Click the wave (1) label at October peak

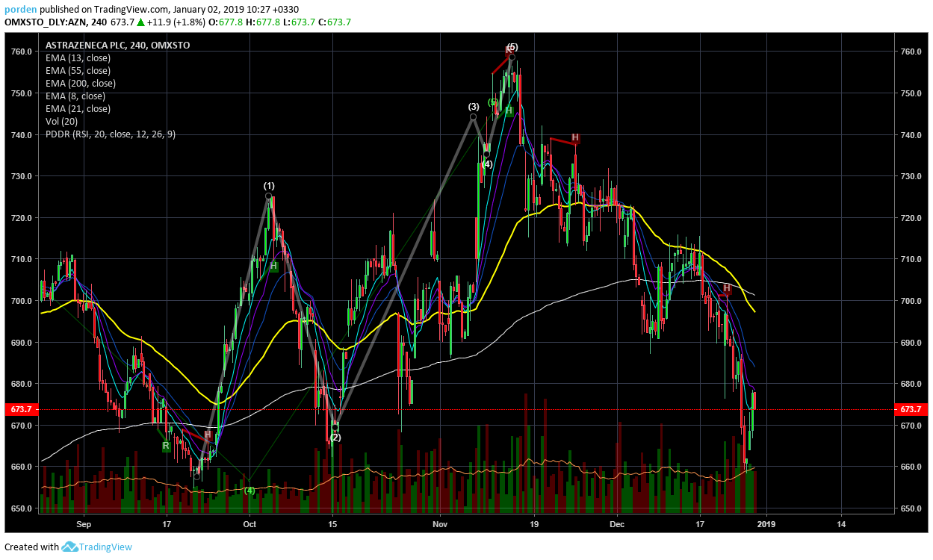coord(269,185)
